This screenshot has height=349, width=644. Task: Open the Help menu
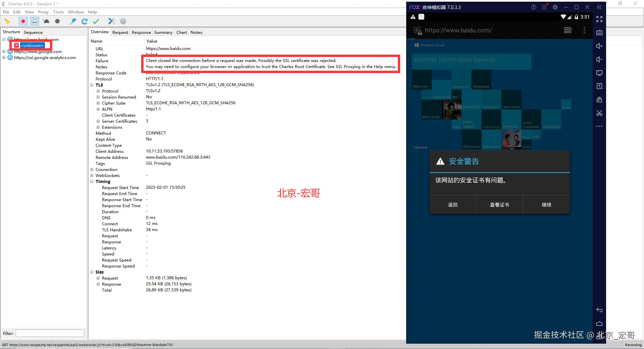click(x=92, y=12)
